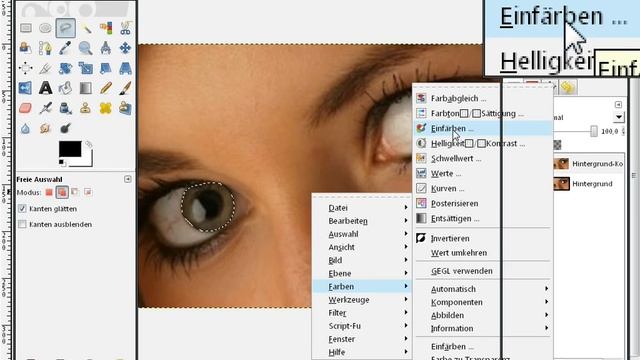The image size is (640, 360).
Task: Select the Select by Color tool
Action: (105, 28)
